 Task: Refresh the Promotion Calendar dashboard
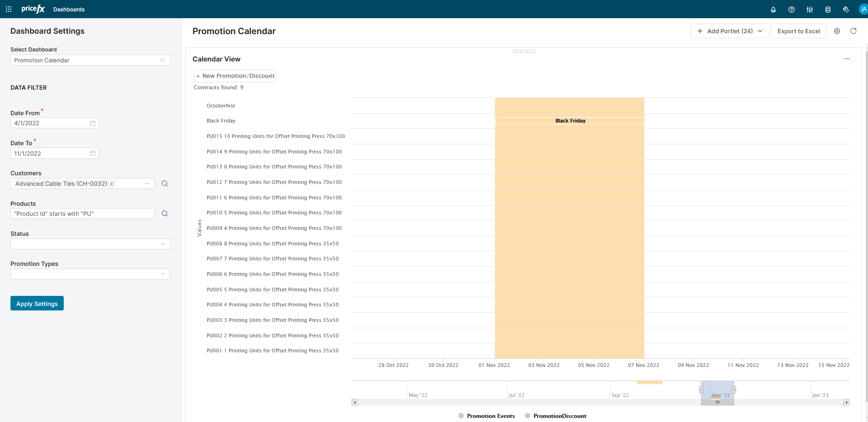point(853,31)
